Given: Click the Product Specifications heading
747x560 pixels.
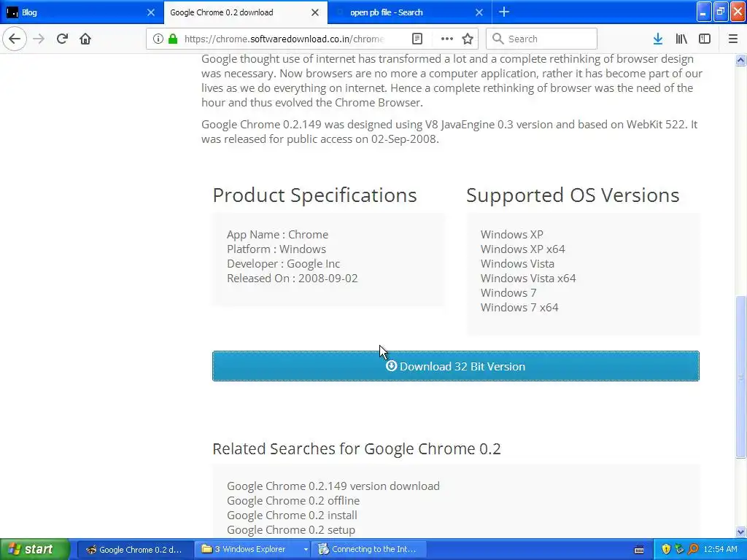Looking at the screenshot, I should click(314, 195).
